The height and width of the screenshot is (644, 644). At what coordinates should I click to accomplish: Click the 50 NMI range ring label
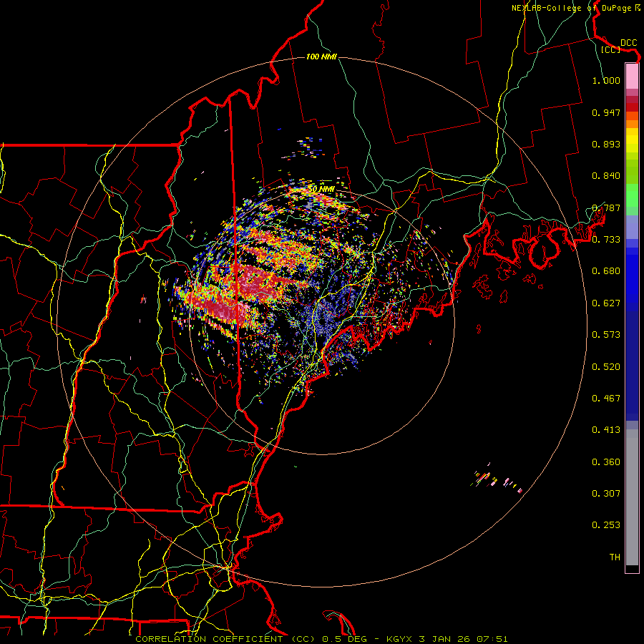[321, 189]
